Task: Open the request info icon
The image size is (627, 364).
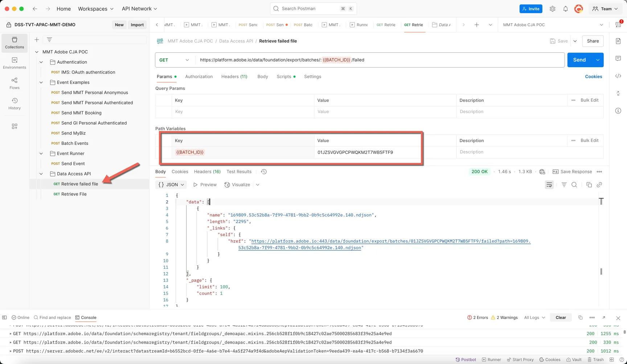Action: pyautogui.click(x=618, y=111)
